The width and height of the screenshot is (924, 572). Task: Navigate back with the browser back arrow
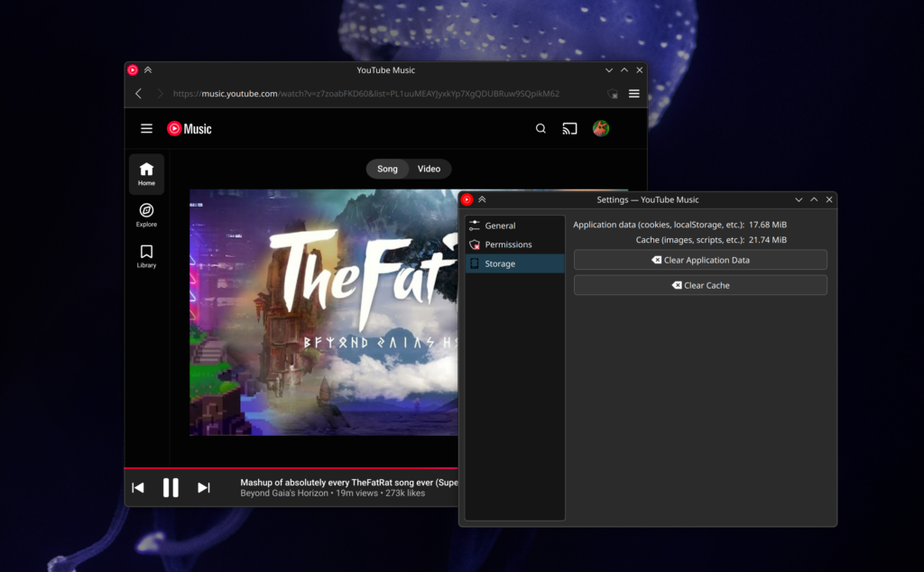(x=138, y=94)
